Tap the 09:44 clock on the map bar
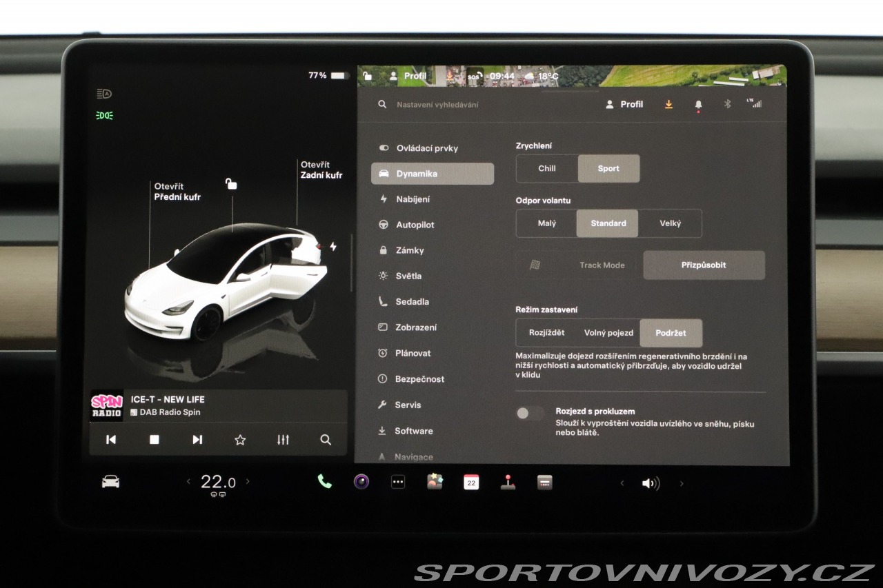The height and width of the screenshot is (588, 883). [502, 76]
